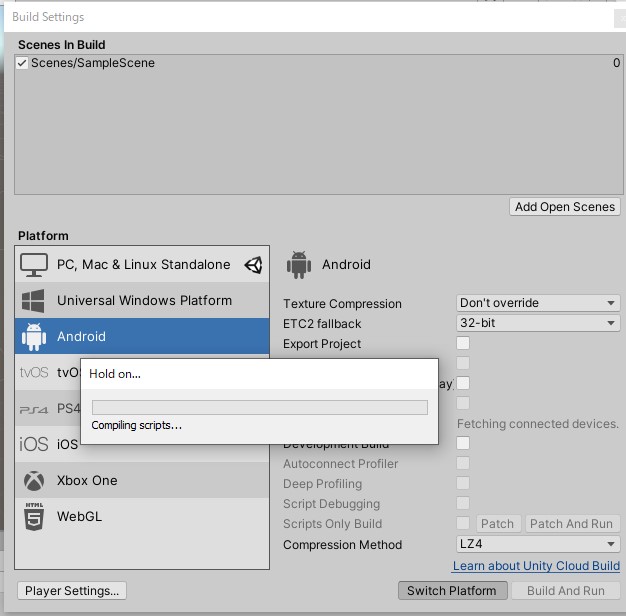Viewport: 626px width, 616px height.
Task: Click the Xbox One logo icon
Action: [34, 481]
